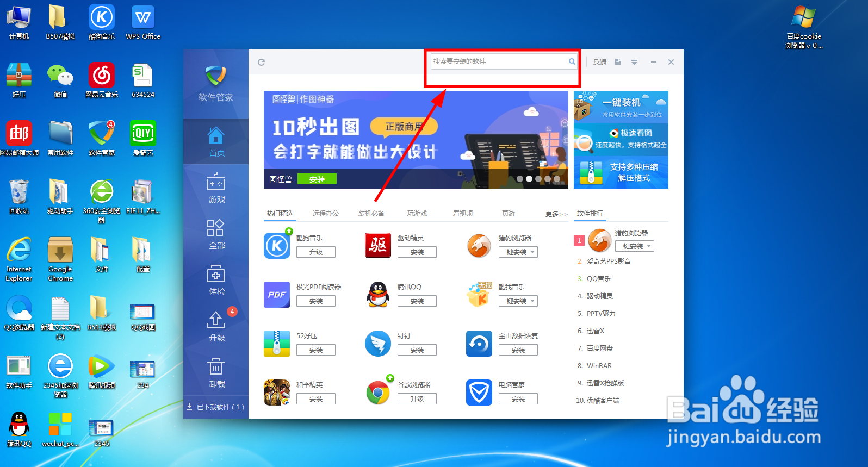The height and width of the screenshot is (467, 868).
Task: Expand 酷我音乐 一键安装 dropdown arrow
Action: [532, 301]
